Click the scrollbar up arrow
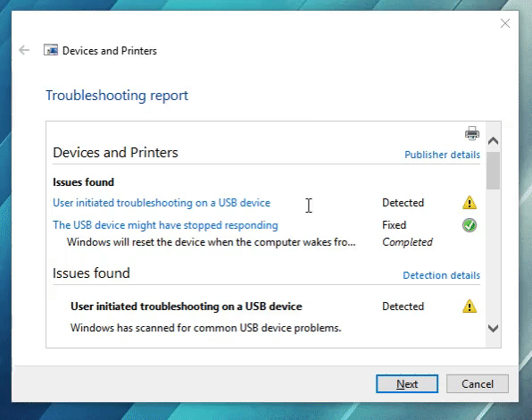532x420 pixels. click(x=493, y=140)
